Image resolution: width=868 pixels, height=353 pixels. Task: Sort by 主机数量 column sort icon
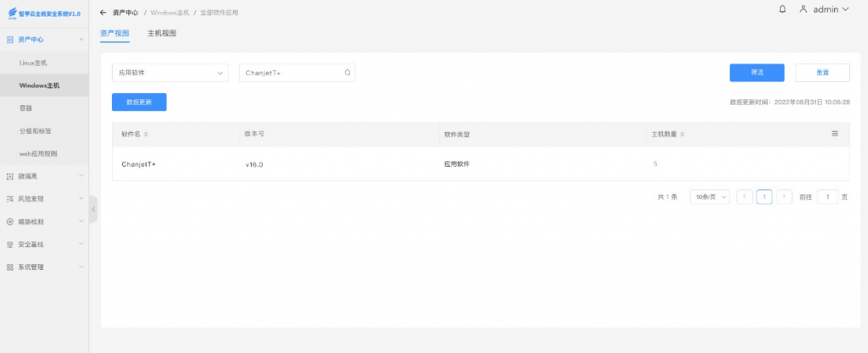point(683,135)
